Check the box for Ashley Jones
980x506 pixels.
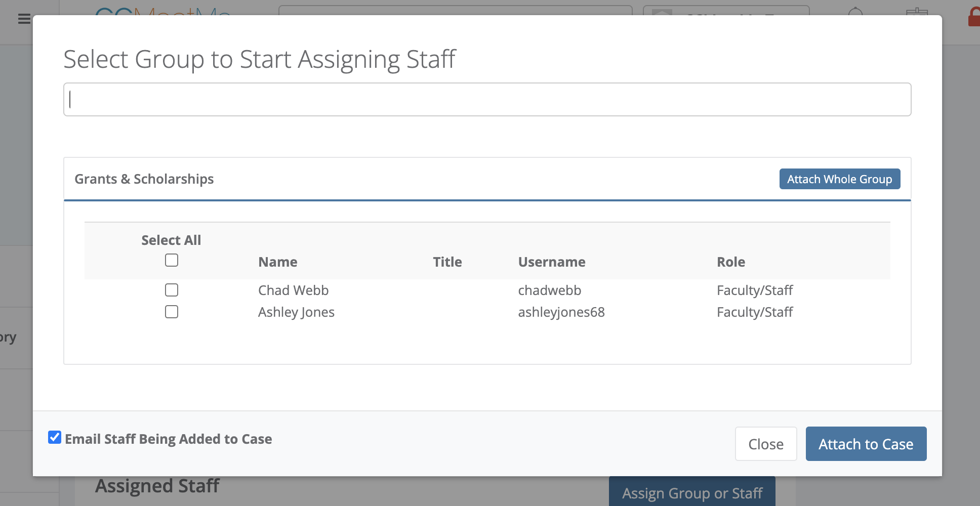pyautogui.click(x=172, y=312)
